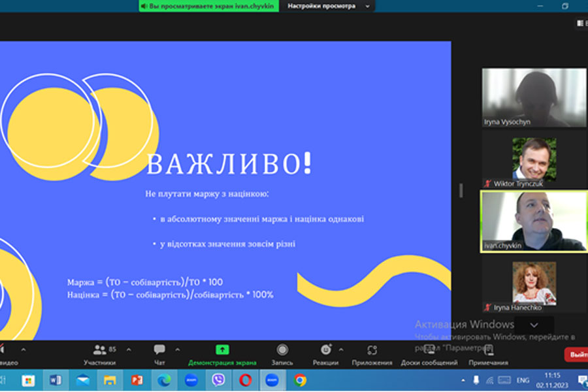588x392 pixels.
Task: Click the slide heading ВАЖЛИВО!
Action: pyautogui.click(x=229, y=163)
